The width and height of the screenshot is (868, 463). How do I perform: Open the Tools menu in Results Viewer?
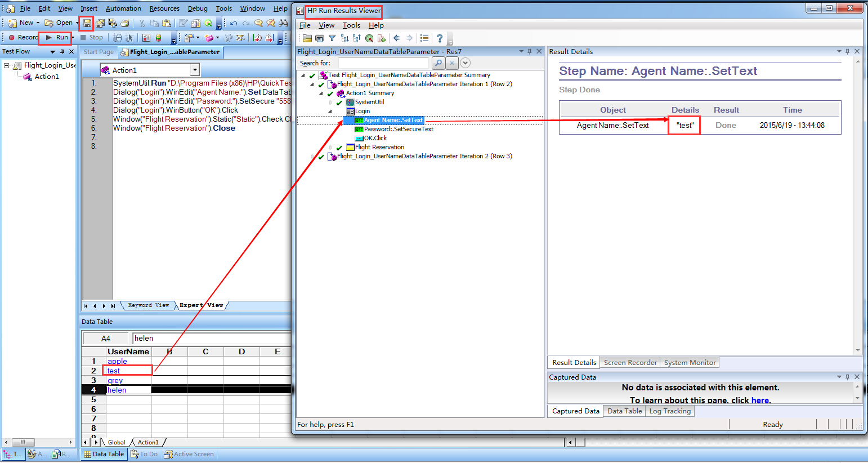(x=351, y=25)
